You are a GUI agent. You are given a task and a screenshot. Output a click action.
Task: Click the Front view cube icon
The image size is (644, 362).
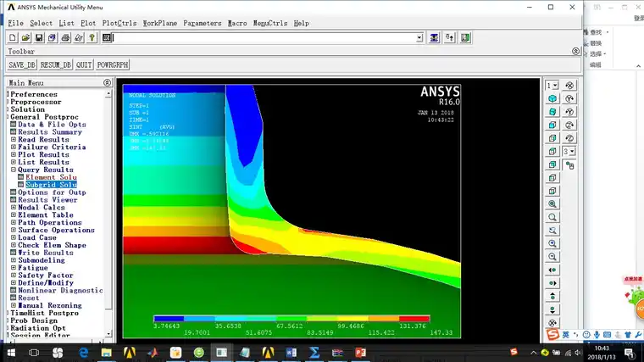point(552,125)
